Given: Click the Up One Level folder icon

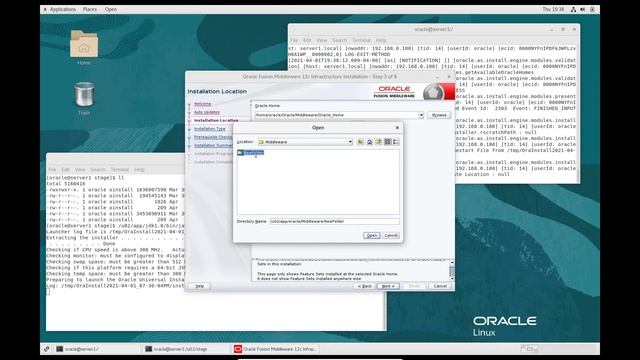Looking at the screenshot, I should click(x=360, y=142).
